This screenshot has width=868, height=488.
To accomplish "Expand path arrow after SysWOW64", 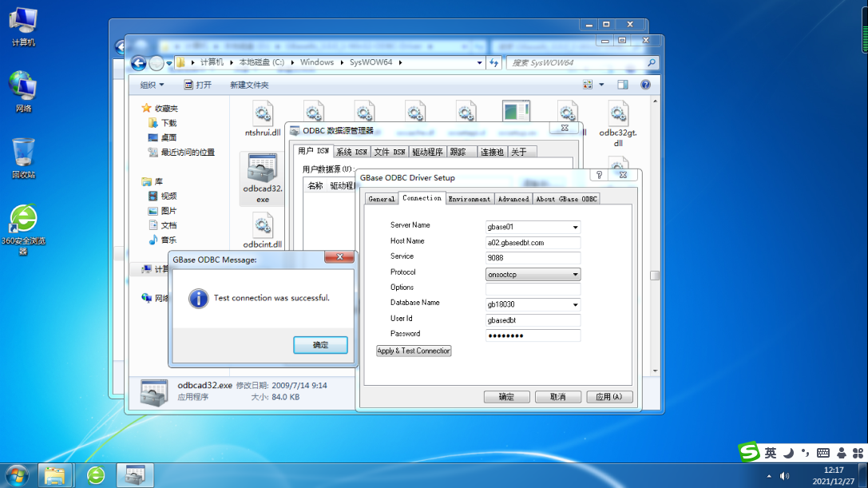I will (400, 62).
